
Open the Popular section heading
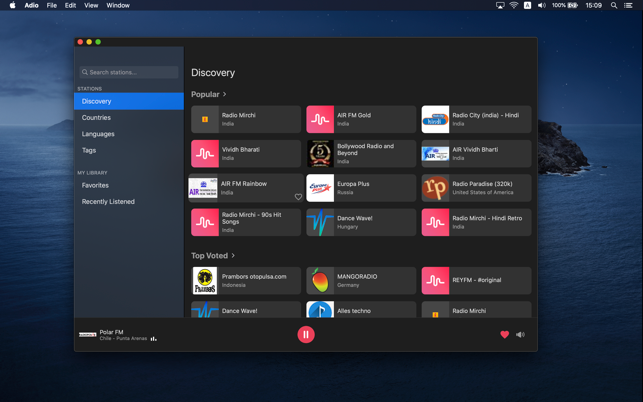pyautogui.click(x=205, y=94)
